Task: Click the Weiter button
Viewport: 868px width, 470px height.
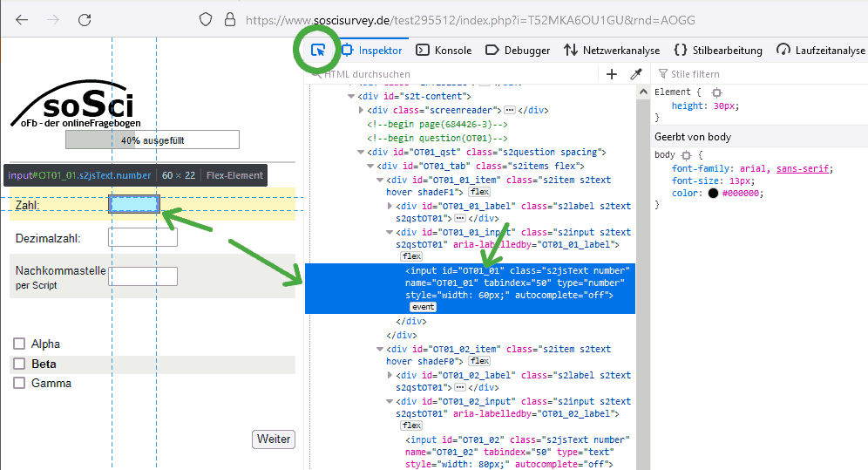Action: coord(274,439)
